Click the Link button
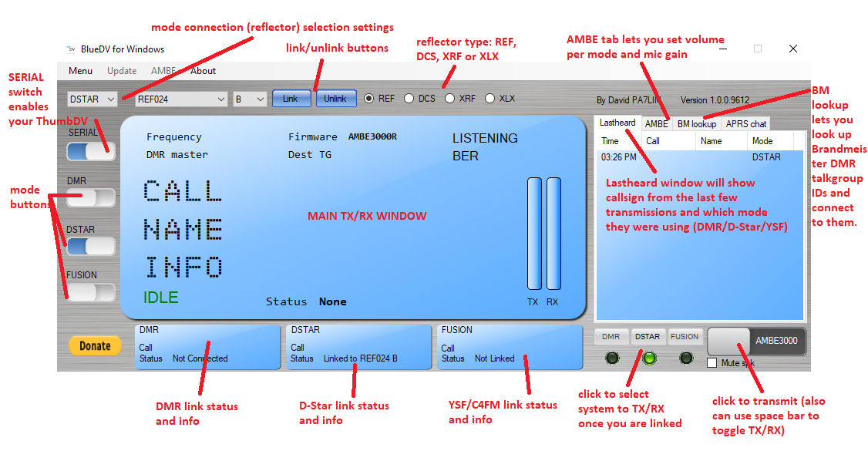Image resolution: width=868 pixels, height=451 pixels. pyautogui.click(x=291, y=99)
